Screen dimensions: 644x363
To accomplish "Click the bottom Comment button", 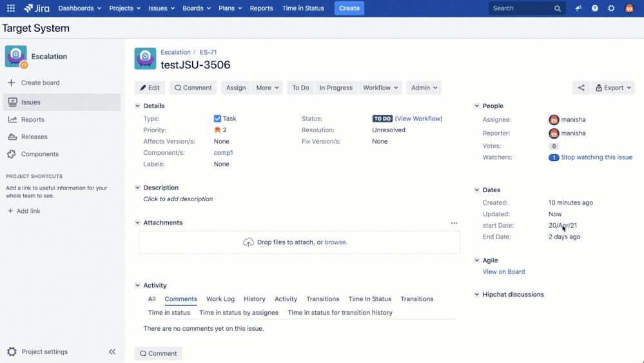I will pyautogui.click(x=158, y=353).
